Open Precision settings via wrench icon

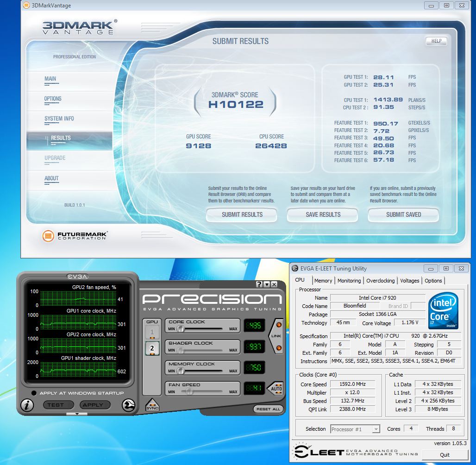pyautogui.click(x=128, y=405)
